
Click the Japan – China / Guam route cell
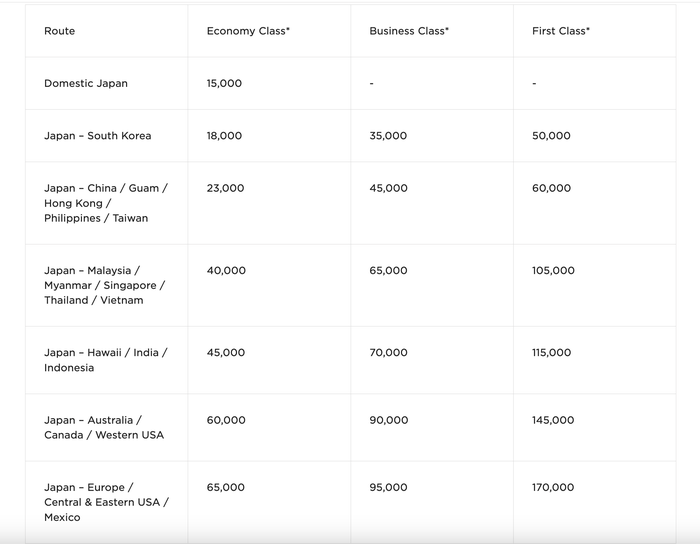[x=106, y=203]
